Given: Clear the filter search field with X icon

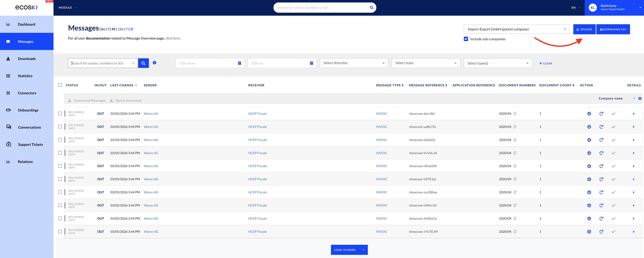Looking at the screenshot, I should [133, 63].
